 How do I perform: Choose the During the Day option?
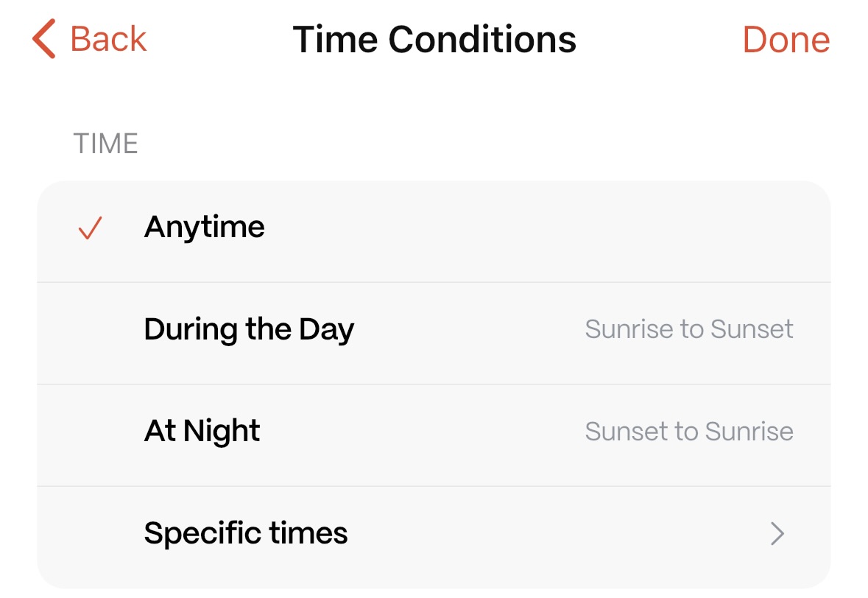coord(249,329)
